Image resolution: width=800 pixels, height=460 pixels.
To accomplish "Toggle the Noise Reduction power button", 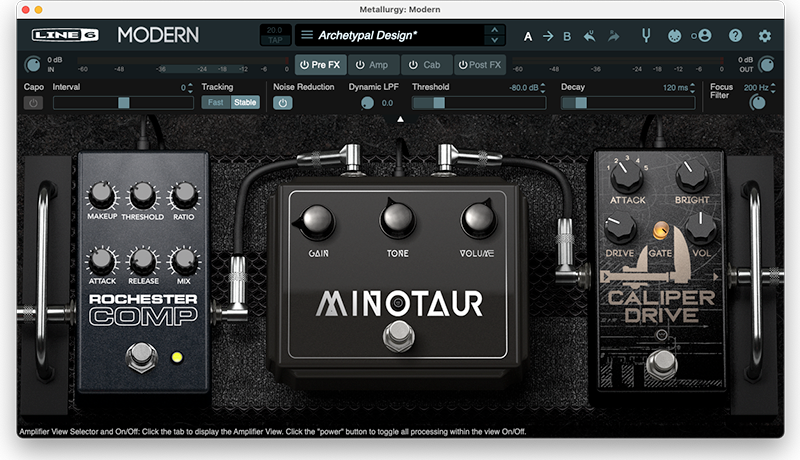I will click(x=283, y=103).
